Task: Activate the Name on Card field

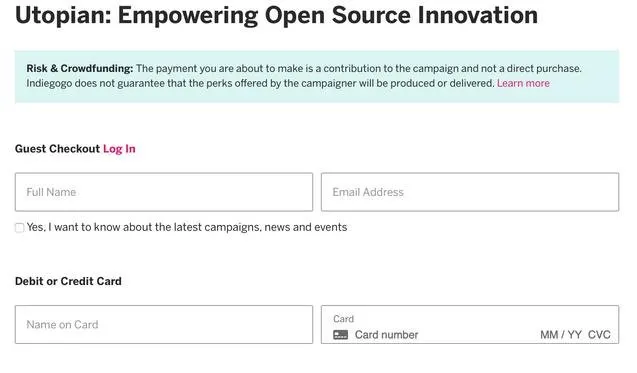Action: (x=164, y=325)
